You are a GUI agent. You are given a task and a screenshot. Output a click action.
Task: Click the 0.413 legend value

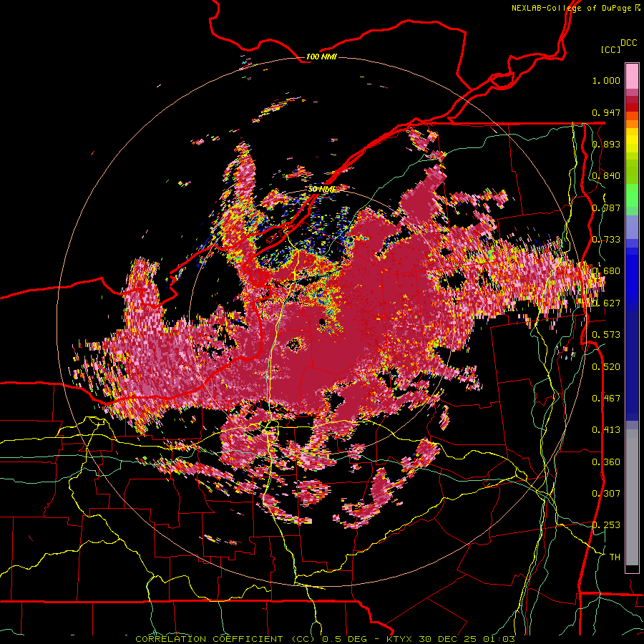[x=606, y=430]
